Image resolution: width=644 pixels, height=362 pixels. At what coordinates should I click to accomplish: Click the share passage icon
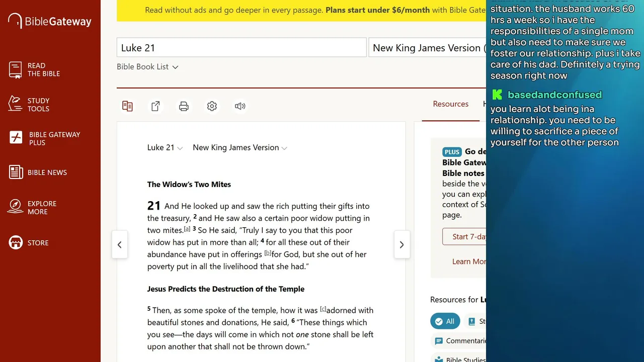coord(156,106)
